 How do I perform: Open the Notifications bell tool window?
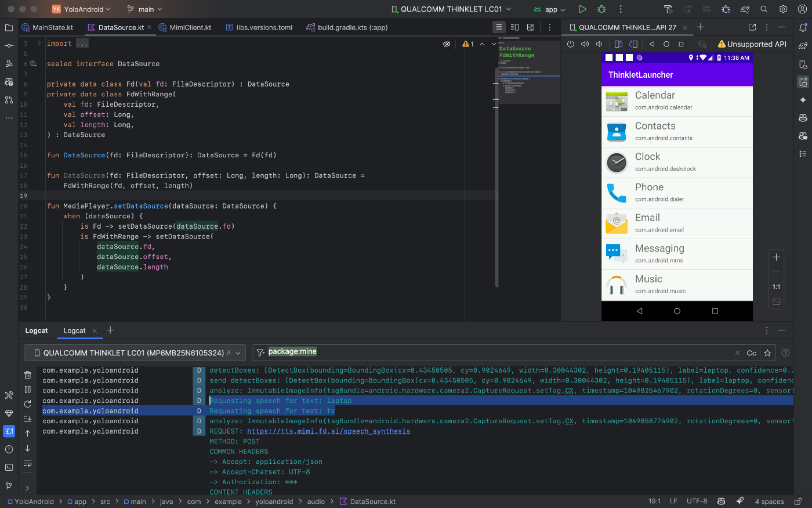click(x=803, y=27)
